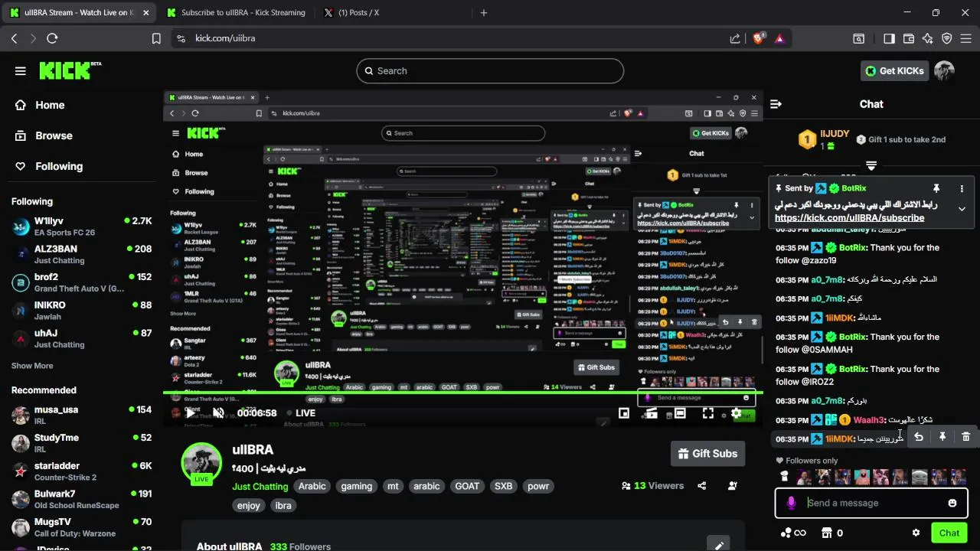The height and width of the screenshot is (551, 980).
Task: Delete the 1iiMDK chat message
Action: coord(965,436)
